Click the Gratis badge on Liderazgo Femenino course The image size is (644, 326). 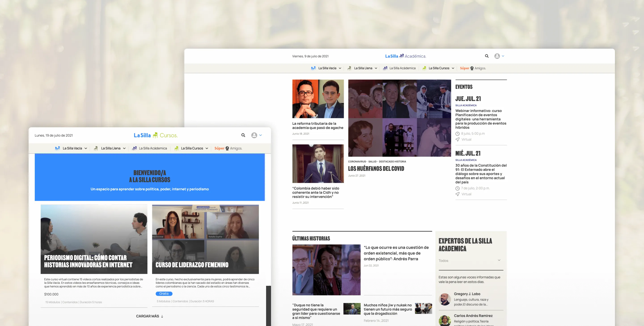(x=164, y=294)
